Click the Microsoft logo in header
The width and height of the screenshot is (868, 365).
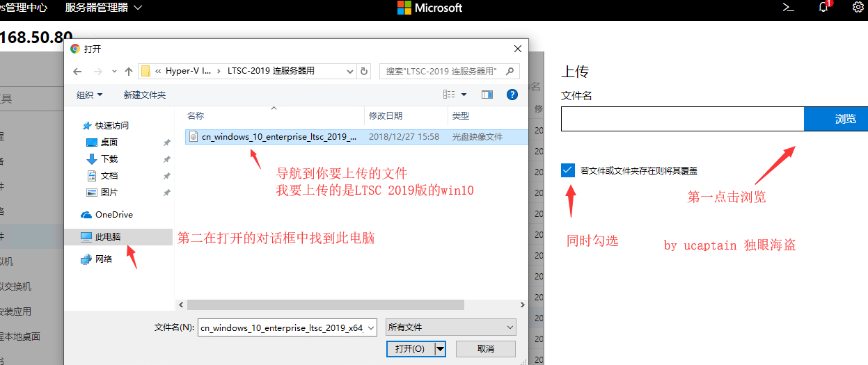click(429, 8)
